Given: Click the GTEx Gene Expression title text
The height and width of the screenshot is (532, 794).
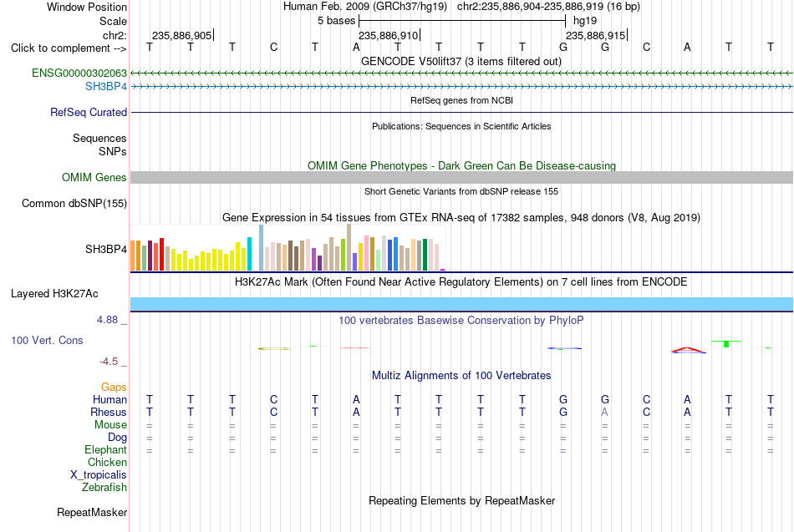Looking at the screenshot, I should 461,218.
